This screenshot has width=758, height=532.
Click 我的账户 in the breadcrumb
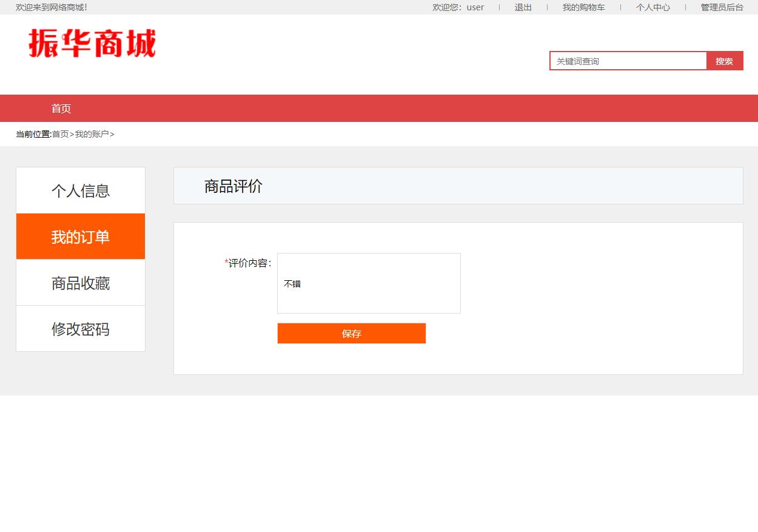click(91, 134)
